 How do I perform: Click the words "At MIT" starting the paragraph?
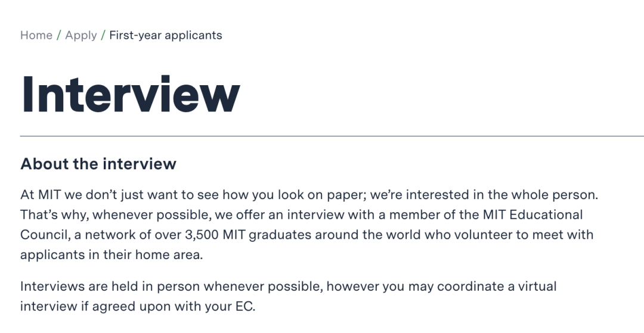40,195
